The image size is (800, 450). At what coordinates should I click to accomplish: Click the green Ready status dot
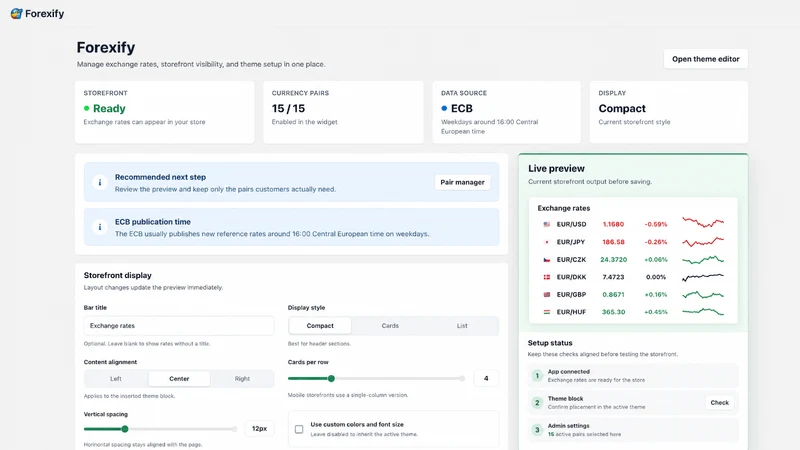point(87,108)
